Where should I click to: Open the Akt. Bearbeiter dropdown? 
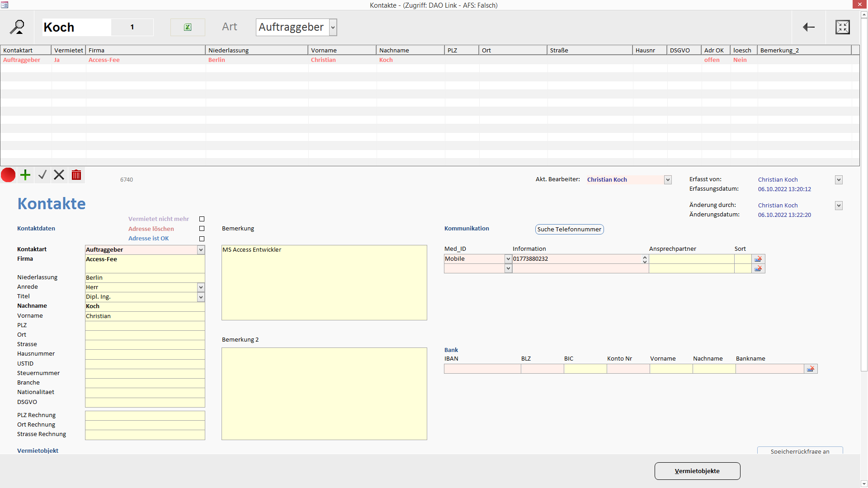668,180
